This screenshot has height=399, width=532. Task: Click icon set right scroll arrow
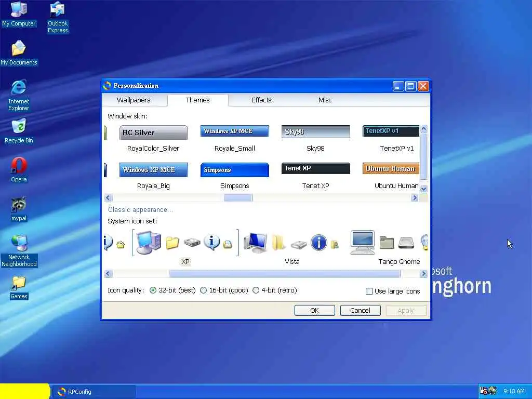[x=423, y=273]
